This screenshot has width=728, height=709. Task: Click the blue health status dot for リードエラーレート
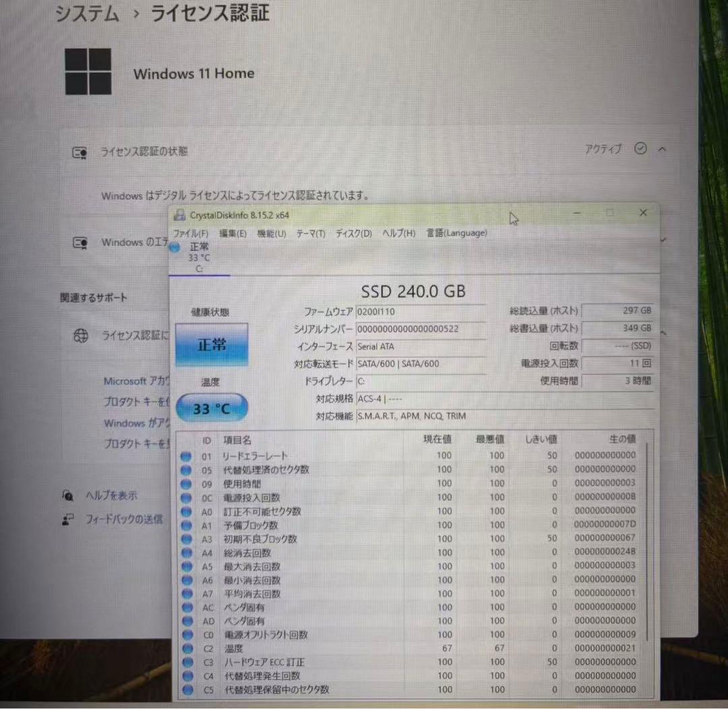[x=186, y=455]
